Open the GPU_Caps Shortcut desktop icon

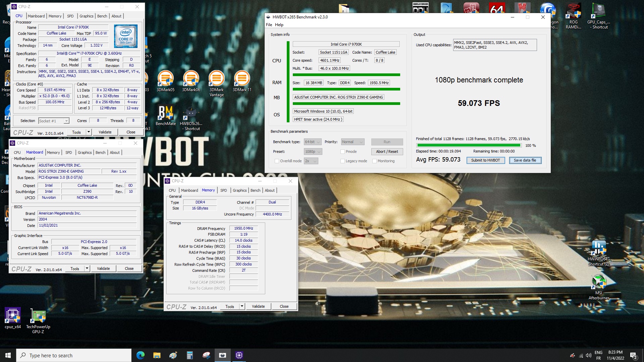point(599,16)
